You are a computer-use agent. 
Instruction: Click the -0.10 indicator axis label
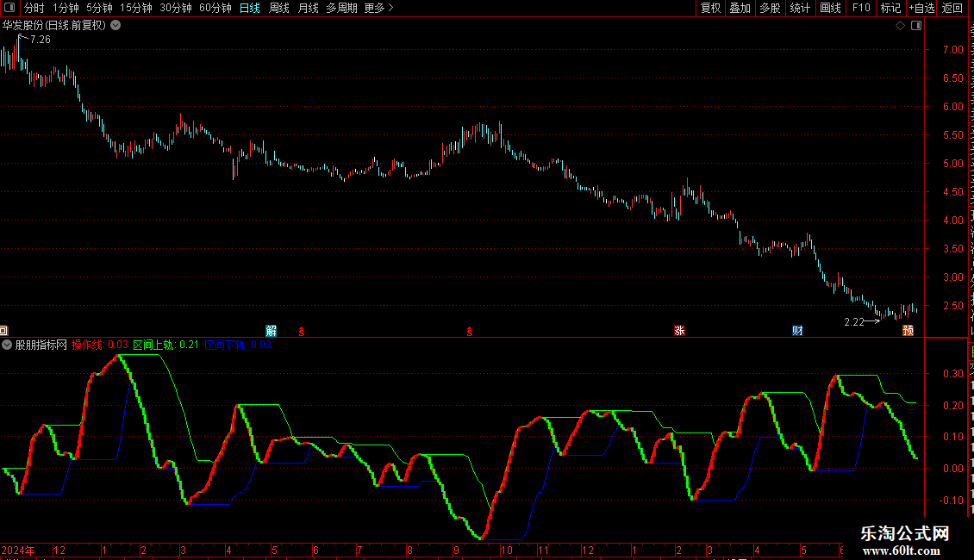952,501
